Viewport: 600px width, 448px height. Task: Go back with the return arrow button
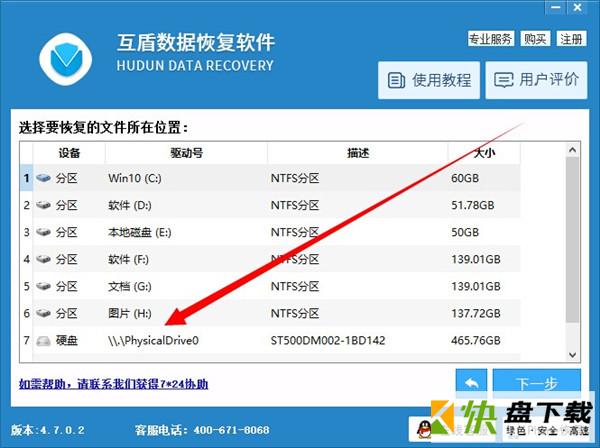[x=471, y=383]
